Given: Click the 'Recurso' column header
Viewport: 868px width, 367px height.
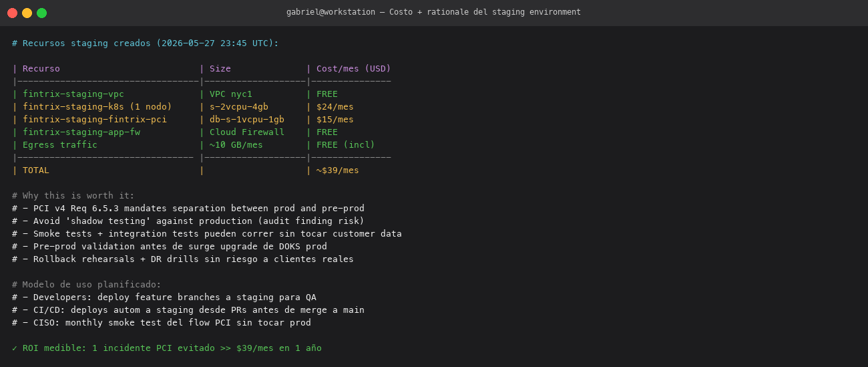Looking at the screenshot, I should point(41,69).
